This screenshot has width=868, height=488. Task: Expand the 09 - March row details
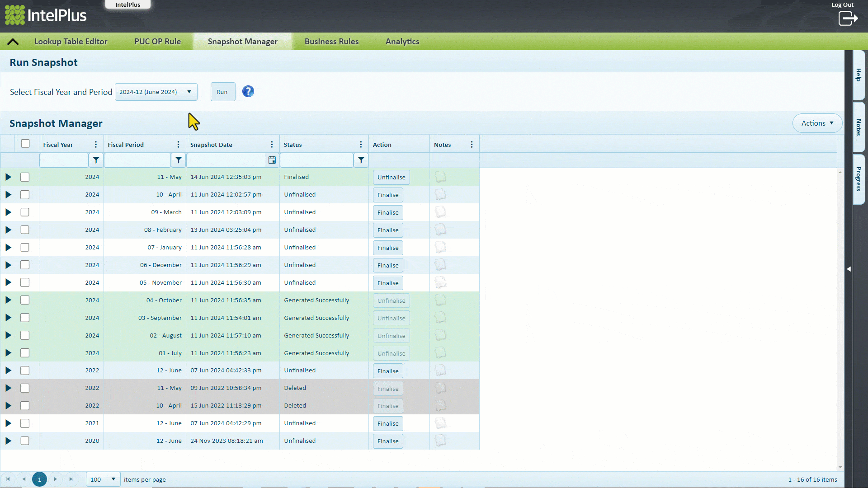[8, 212]
